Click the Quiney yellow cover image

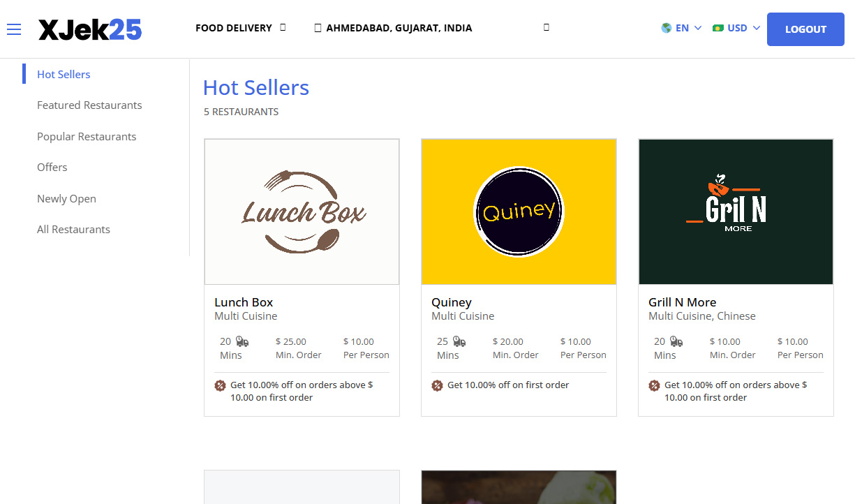pos(519,211)
